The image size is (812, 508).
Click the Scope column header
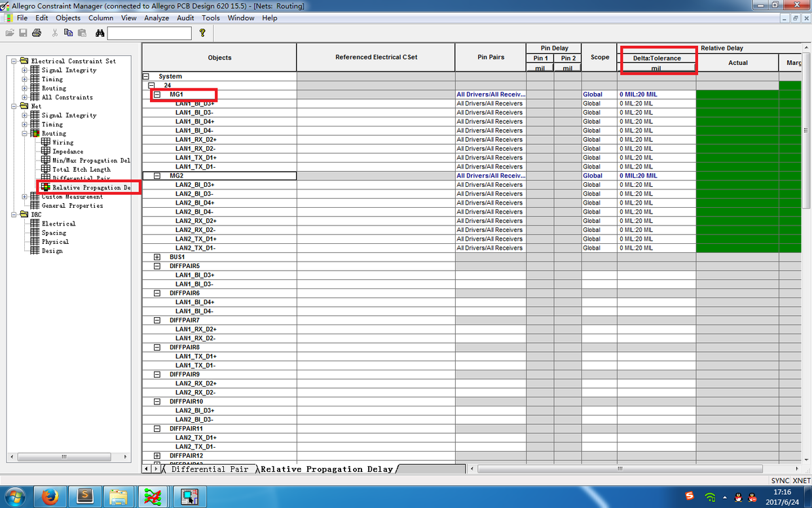click(x=599, y=58)
